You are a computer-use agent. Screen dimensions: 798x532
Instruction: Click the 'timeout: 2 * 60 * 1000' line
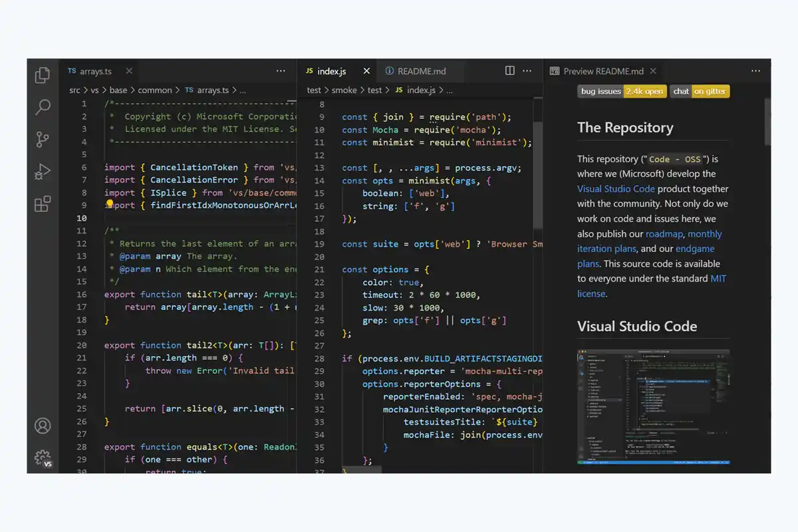coord(421,295)
